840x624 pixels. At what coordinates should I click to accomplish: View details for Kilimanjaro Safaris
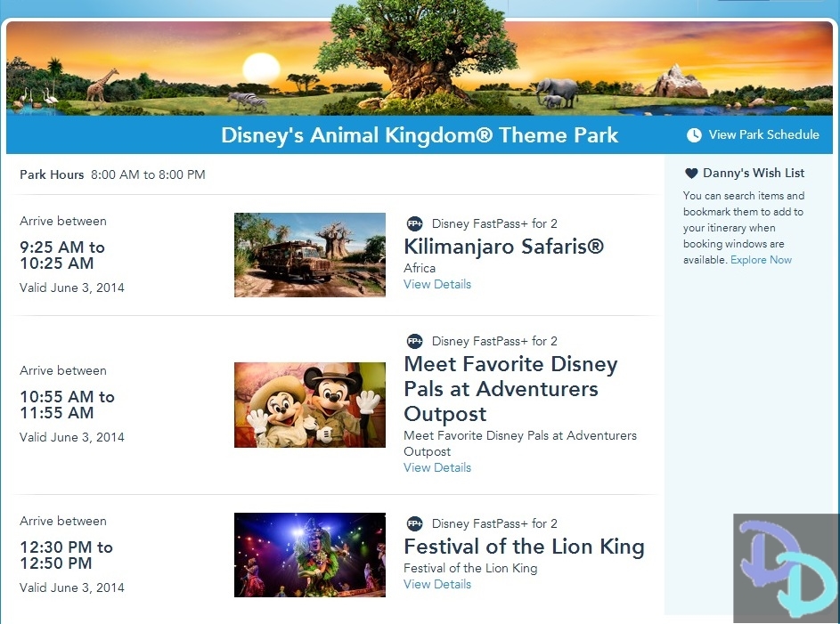[x=437, y=285]
